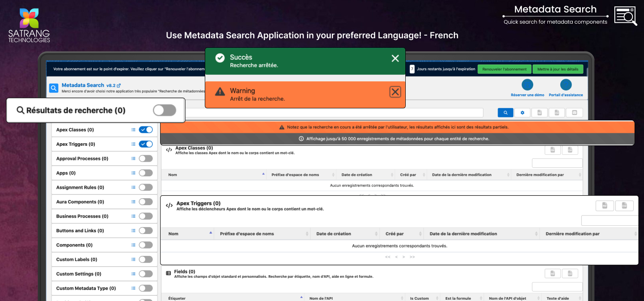Image resolution: width=644 pixels, height=301 pixels.
Task: Export all results with the top CSV icon
Action: pos(557,113)
